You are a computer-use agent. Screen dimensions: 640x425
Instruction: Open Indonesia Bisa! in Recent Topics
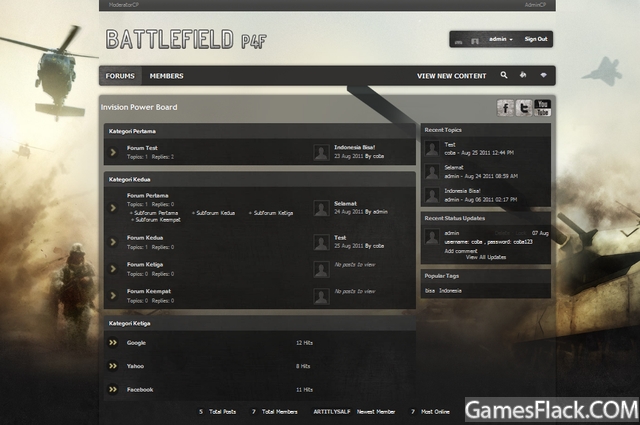[x=462, y=191]
